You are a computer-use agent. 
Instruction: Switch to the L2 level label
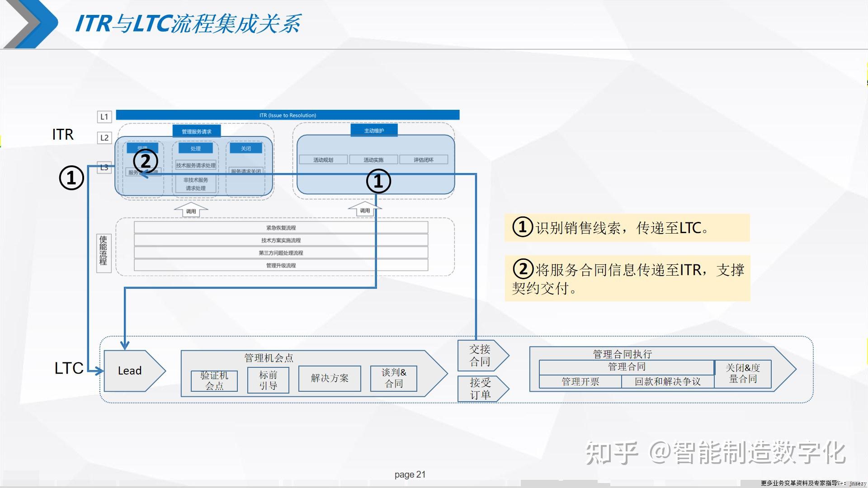pyautogui.click(x=104, y=138)
